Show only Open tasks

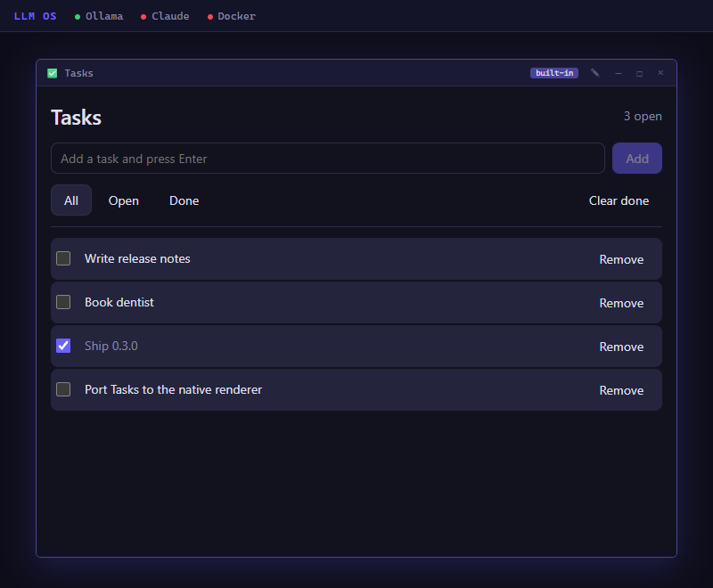[124, 200]
